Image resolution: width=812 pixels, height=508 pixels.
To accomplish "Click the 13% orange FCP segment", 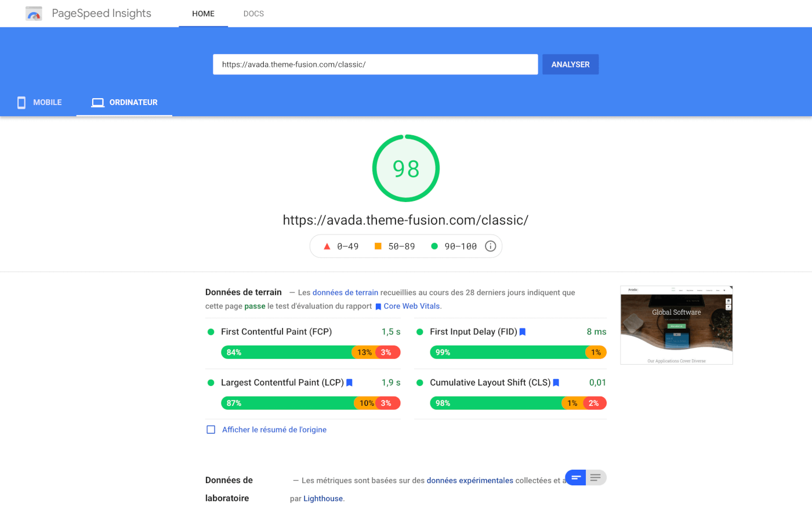I will (364, 352).
